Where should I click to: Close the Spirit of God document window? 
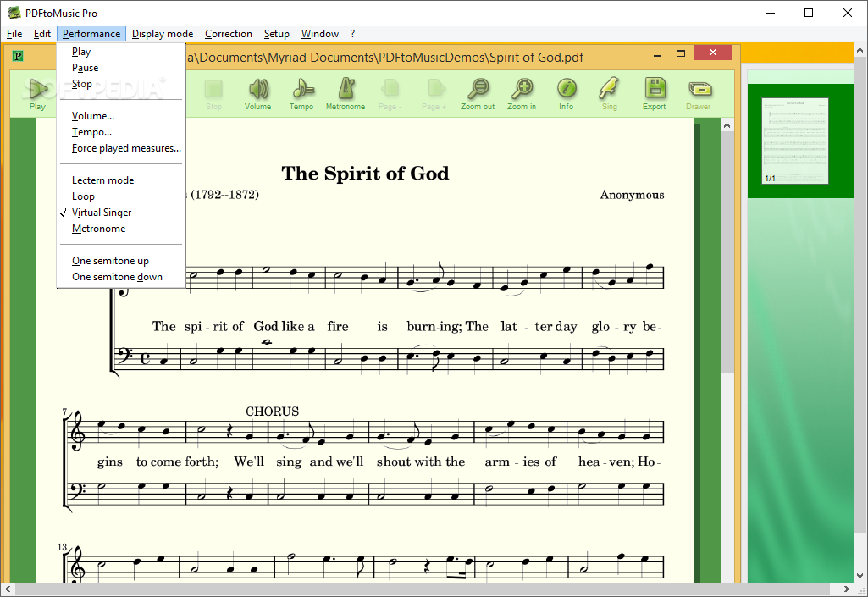point(712,53)
